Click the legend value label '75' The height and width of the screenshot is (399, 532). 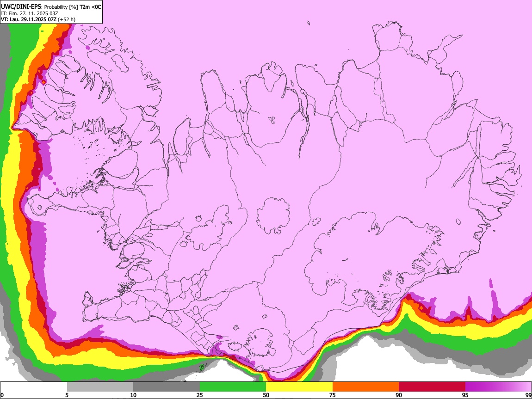(333, 395)
